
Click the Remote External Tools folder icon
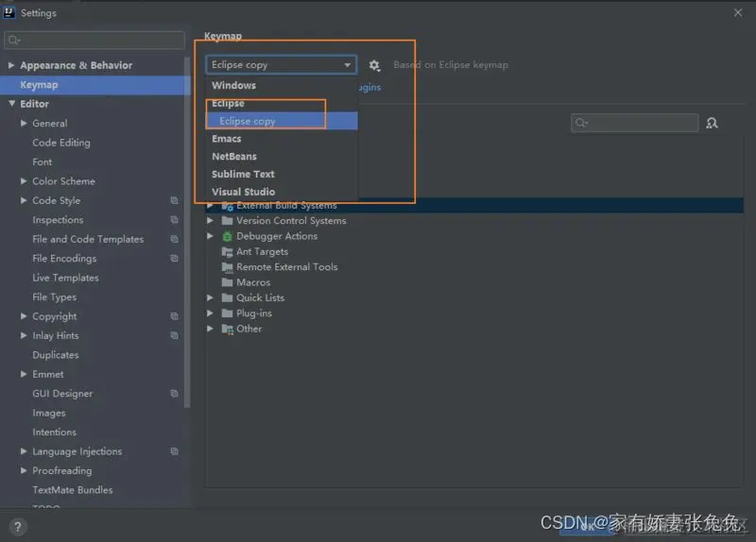point(227,267)
